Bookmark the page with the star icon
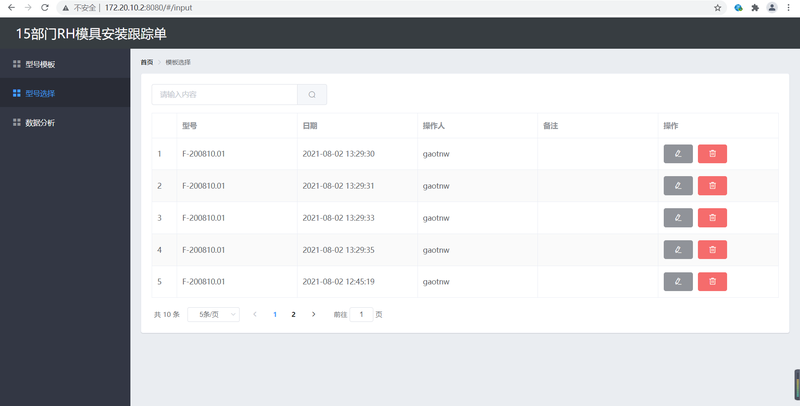 point(717,8)
